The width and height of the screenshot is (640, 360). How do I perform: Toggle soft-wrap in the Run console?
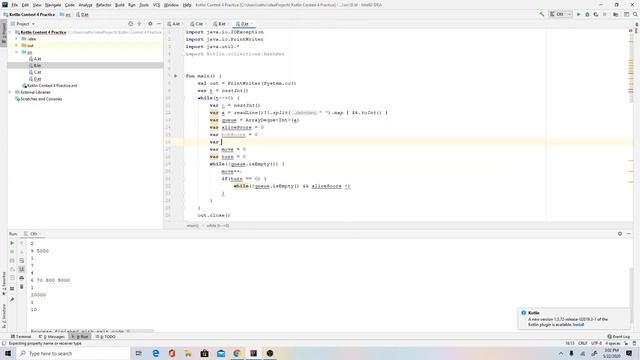click(x=22, y=260)
